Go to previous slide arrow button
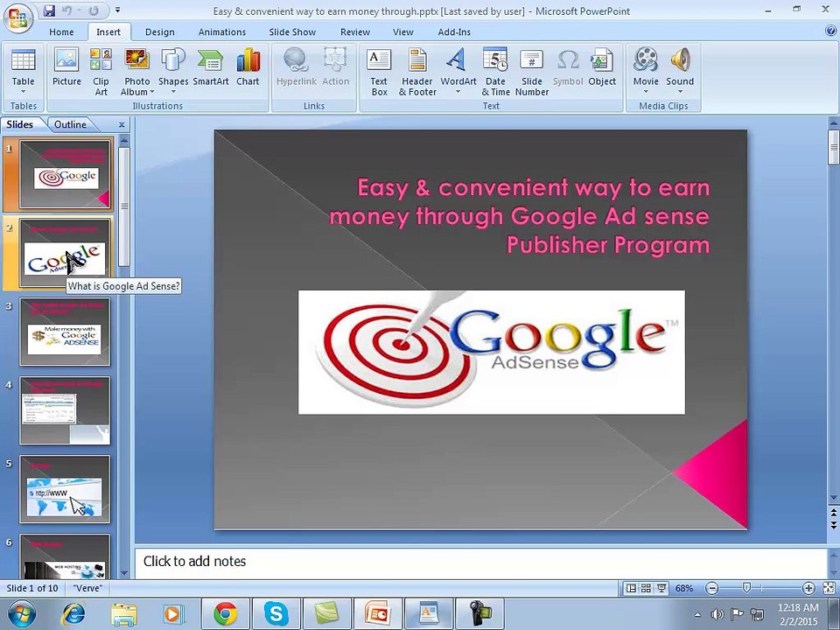 click(x=834, y=513)
